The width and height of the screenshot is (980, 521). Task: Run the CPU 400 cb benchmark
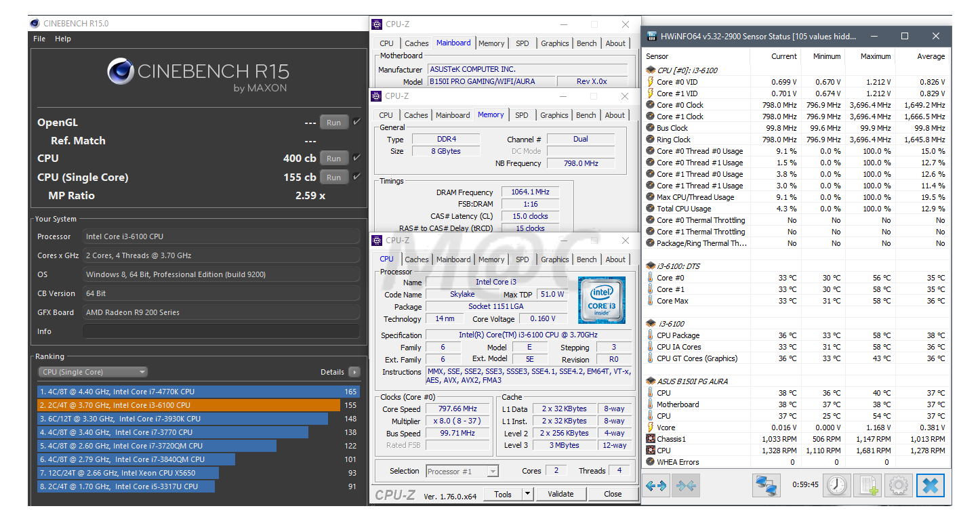point(333,159)
